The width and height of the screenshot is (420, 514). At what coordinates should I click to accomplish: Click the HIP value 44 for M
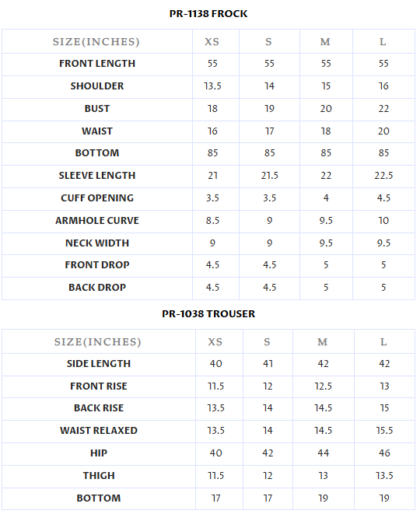324,453
